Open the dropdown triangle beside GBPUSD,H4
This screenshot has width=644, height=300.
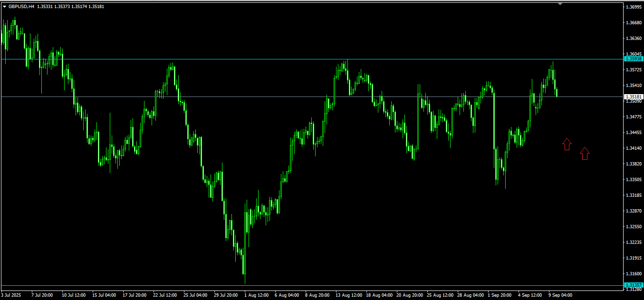click(4, 7)
